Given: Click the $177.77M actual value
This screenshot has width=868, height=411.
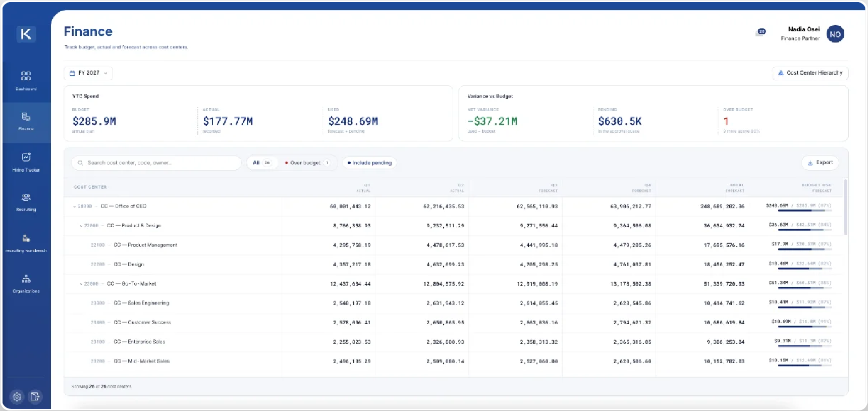Looking at the screenshot, I should click(228, 121).
